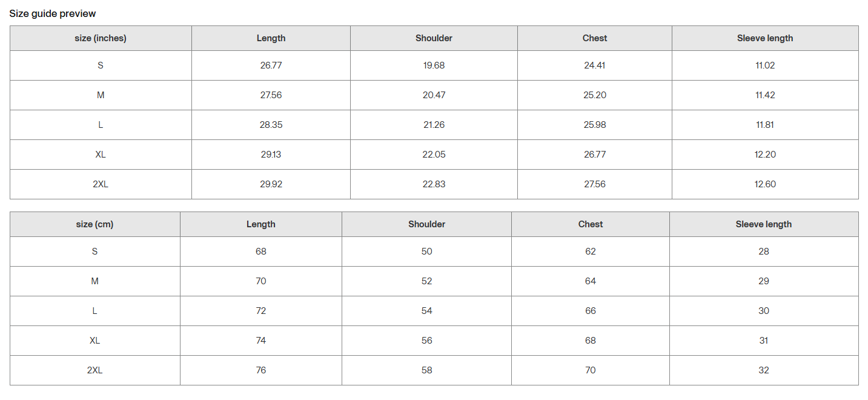Select the Length header in inches table
868x400 pixels.
[271, 38]
